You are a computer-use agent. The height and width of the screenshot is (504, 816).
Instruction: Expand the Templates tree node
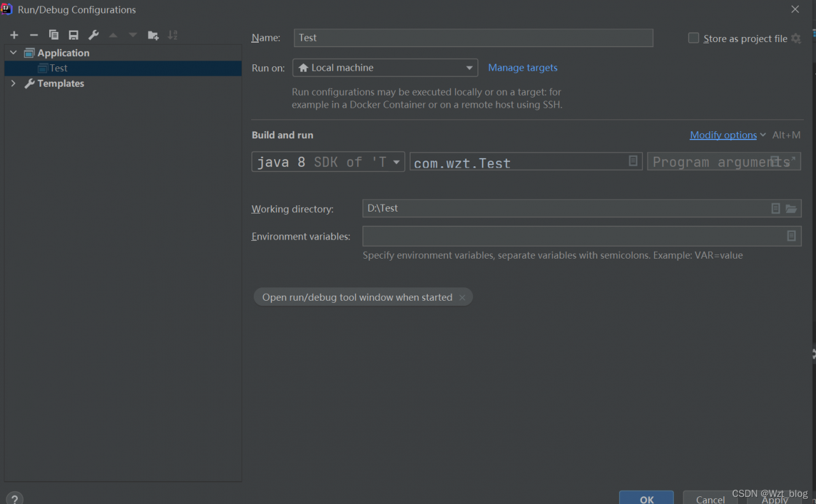13,83
